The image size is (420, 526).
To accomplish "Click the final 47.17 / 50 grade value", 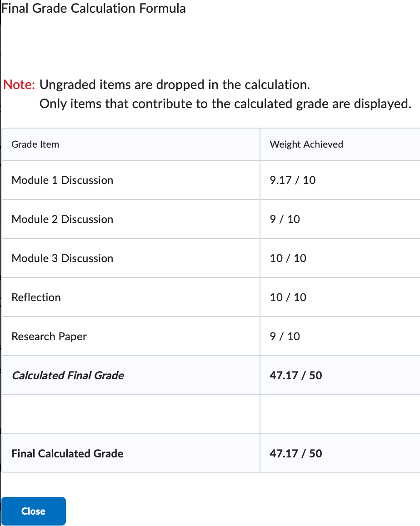I will tap(295, 454).
